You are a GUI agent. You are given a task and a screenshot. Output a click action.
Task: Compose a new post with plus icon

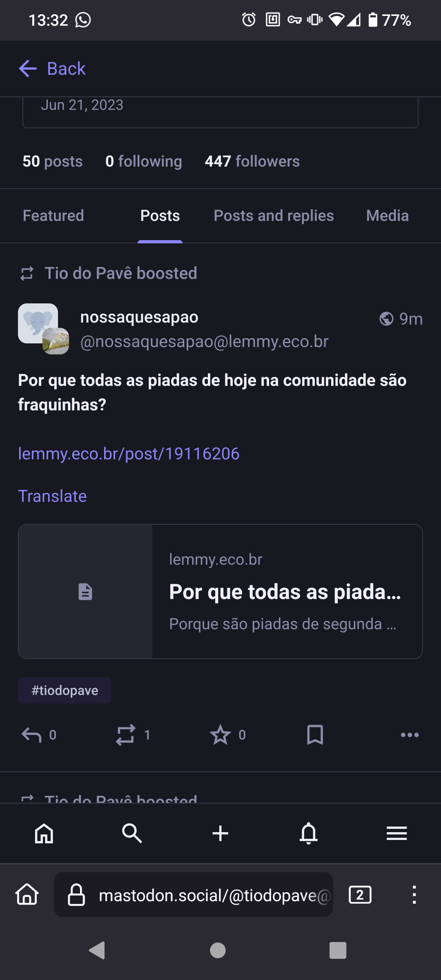tap(220, 833)
